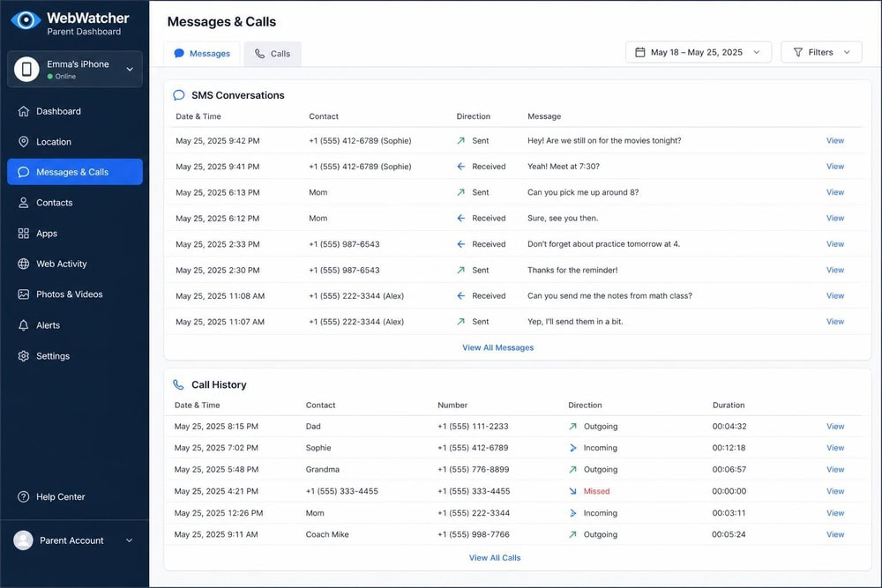View the 'Thanks for the reminder!' message
This screenshot has height=588, width=882.
point(834,270)
